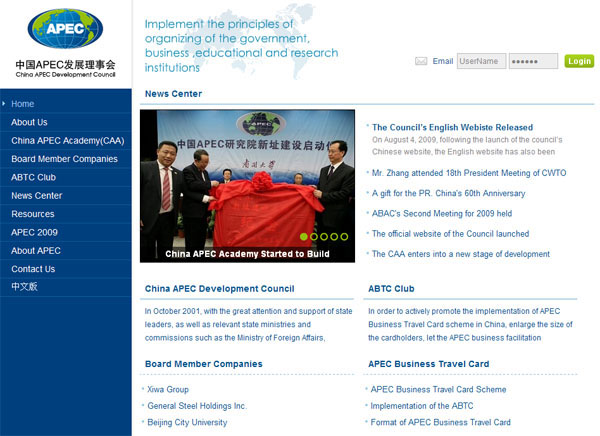Open the Xiwa Group link
This screenshot has width=600, height=436.
coord(167,389)
